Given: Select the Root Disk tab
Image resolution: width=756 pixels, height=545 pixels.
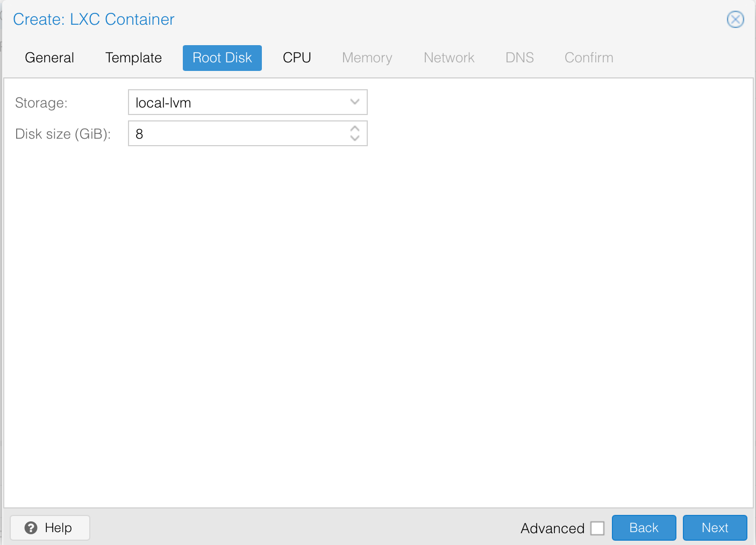Looking at the screenshot, I should (222, 58).
